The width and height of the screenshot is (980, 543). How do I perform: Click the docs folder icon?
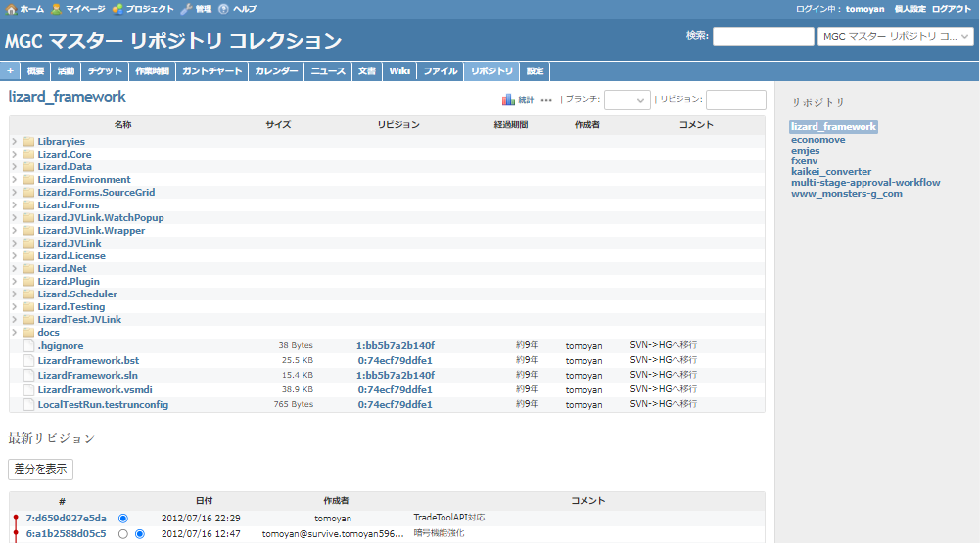click(x=28, y=333)
